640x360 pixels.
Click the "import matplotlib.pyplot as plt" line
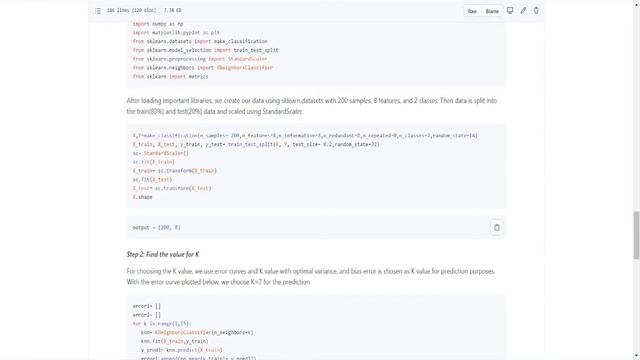coord(176,32)
